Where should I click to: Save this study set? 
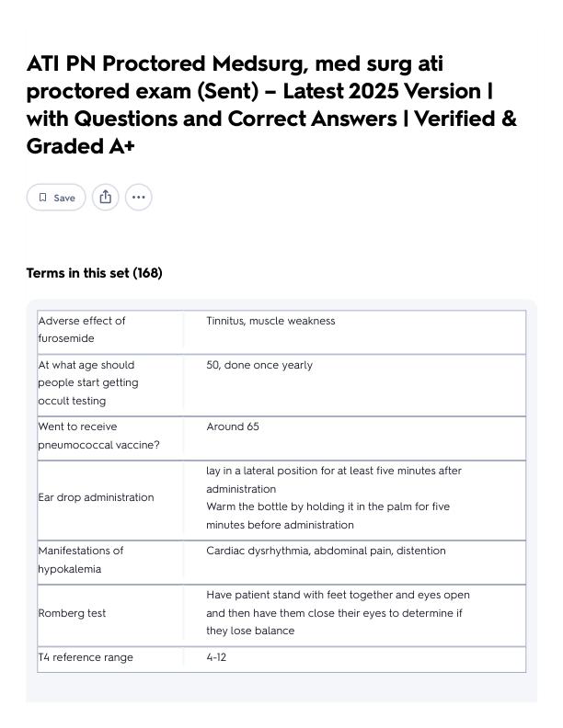(56, 197)
